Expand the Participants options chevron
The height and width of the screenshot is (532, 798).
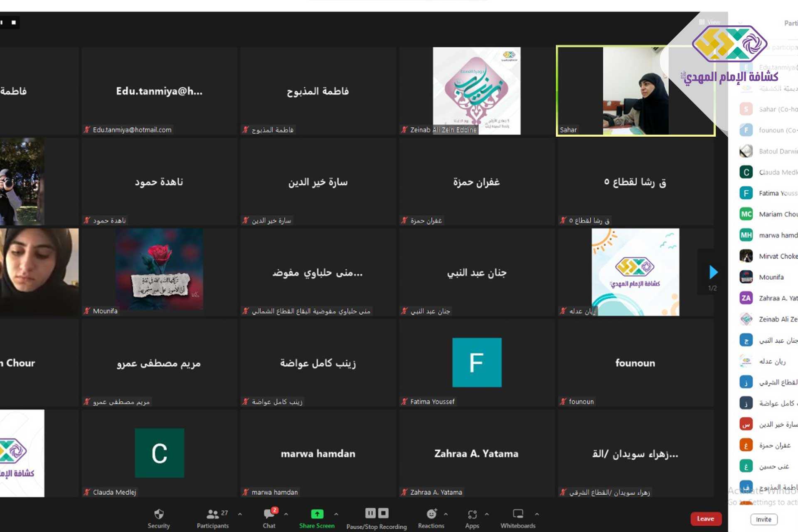tap(240, 514)
